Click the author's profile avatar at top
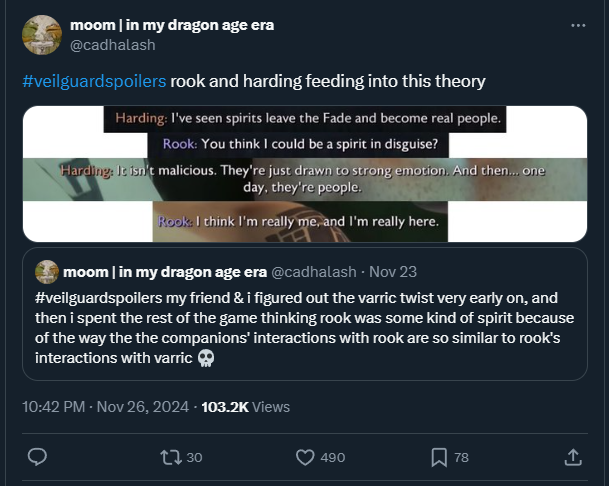609x486 pixels. (x=41, y=35)
